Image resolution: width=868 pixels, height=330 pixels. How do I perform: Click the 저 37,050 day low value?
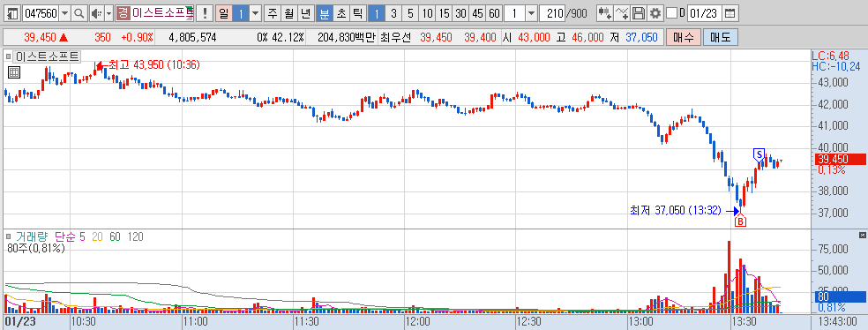(635, 38)
